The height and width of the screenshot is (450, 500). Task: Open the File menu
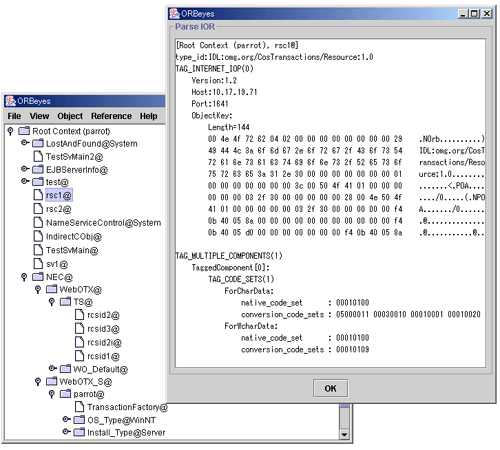click(14, 116)
